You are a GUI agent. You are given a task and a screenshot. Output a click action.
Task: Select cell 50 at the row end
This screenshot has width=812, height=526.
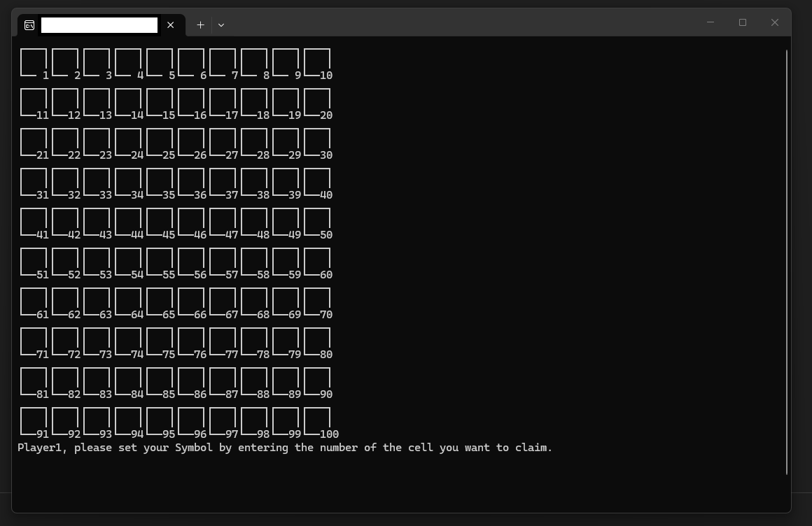pos(317,221)
